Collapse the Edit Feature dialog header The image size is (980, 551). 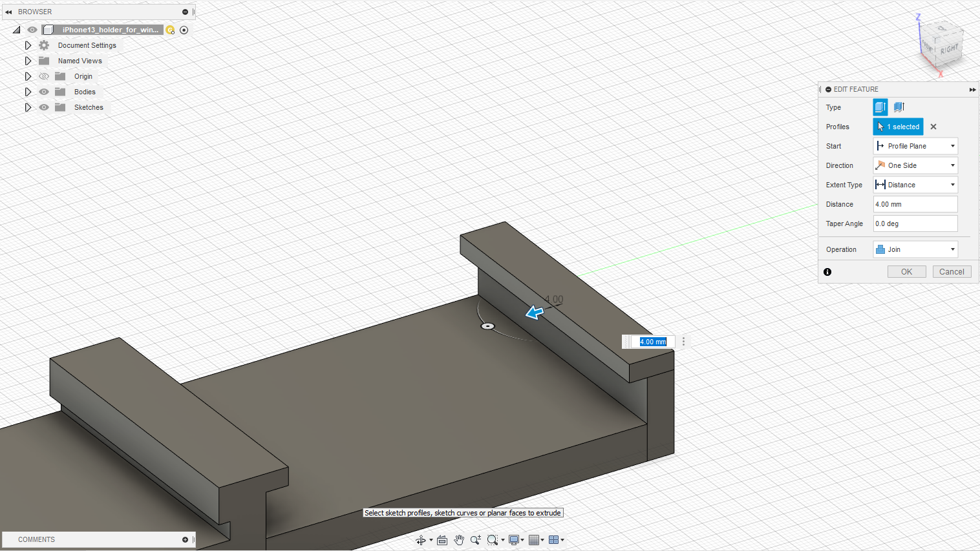(x=828, y=89)
